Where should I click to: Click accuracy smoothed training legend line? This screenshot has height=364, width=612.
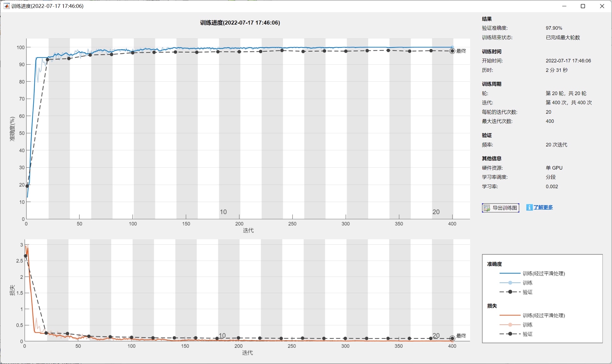click(x=510, y=274)
